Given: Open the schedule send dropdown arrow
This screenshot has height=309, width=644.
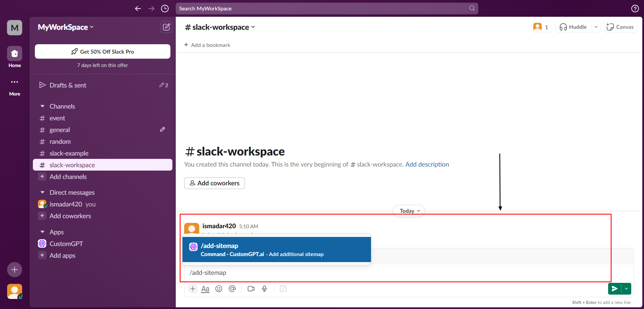Looking at the screenshot, I should click(626, 289).
